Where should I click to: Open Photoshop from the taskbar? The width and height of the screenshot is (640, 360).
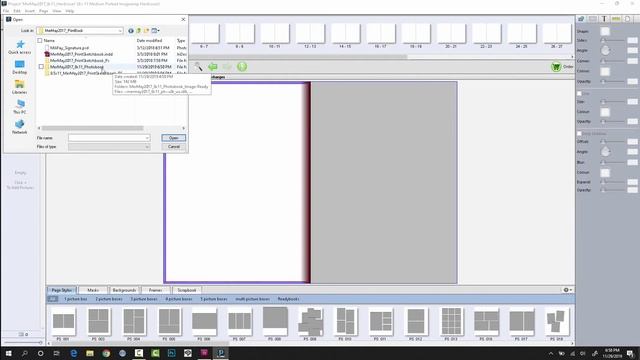(171, 353)
